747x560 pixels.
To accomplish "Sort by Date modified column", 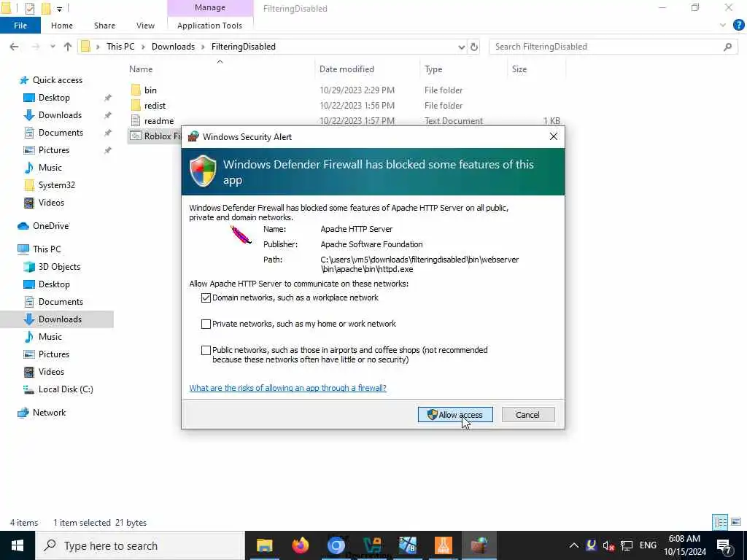I will coord(347,69).
